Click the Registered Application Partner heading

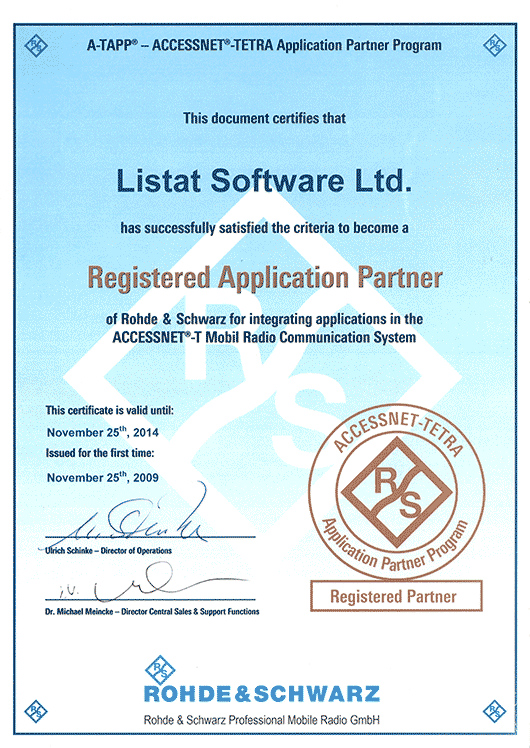(x=265, y=278)
